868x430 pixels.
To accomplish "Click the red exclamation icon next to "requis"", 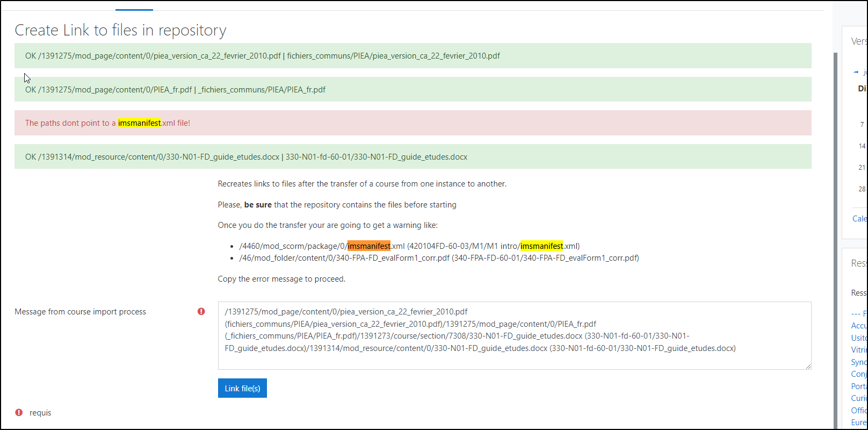I will (x=19, y=412).
